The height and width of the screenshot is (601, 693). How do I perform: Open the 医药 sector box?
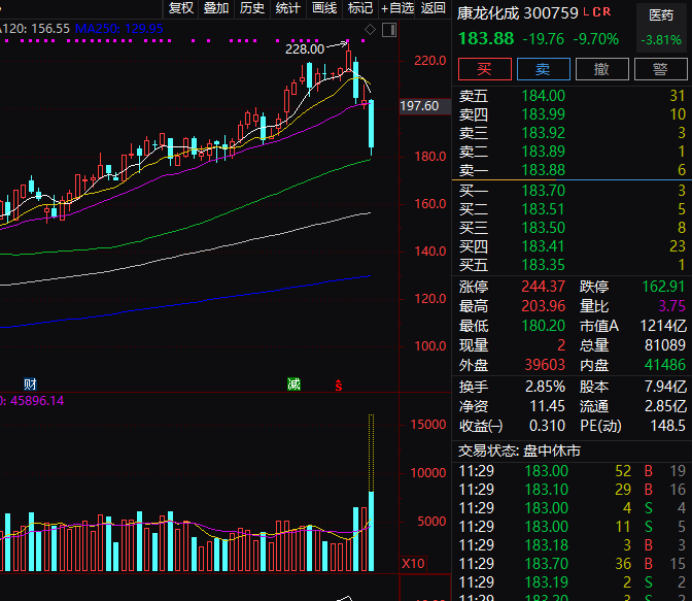661,16
